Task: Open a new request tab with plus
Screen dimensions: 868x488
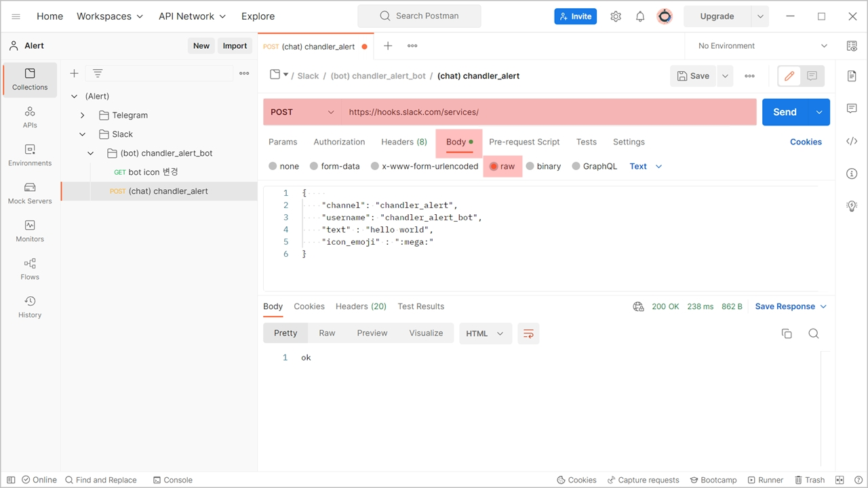Action: tap(388, 45)
